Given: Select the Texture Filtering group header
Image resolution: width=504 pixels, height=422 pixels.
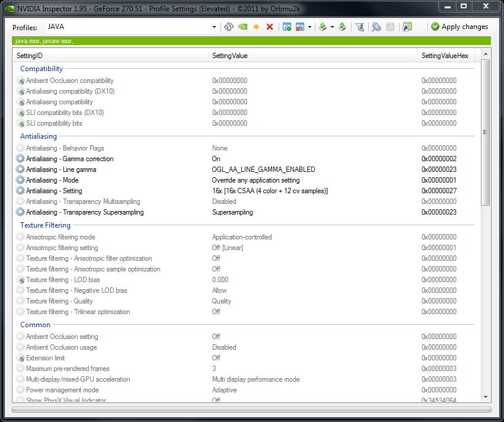Looking at the screenshot, I should point(45,225).
